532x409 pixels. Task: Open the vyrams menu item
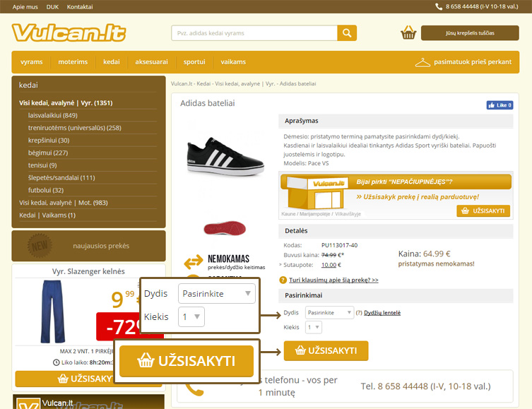click(x=32, y=61)
